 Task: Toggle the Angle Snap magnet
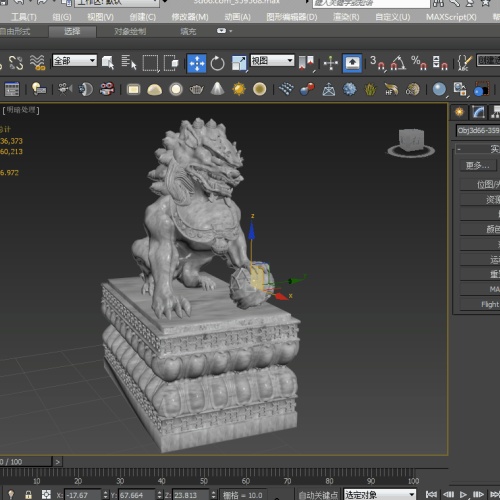point(398,63)
